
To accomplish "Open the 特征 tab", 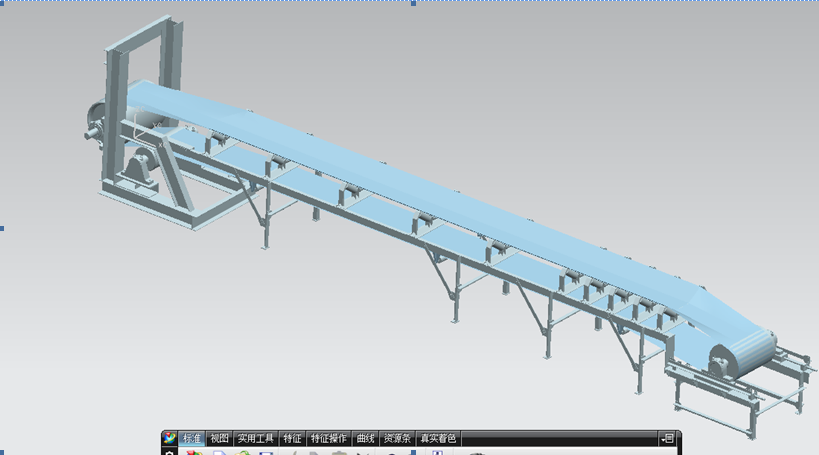I will pos(292,438).
